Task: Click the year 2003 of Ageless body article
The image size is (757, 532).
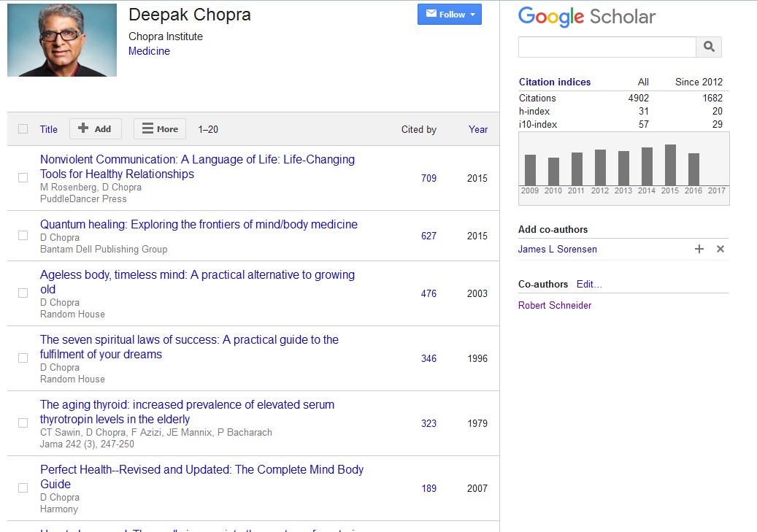Action: tap(477, 293)
